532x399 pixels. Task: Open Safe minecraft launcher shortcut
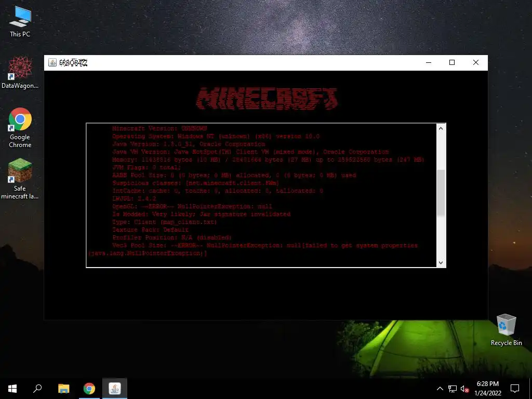(20, 179)
